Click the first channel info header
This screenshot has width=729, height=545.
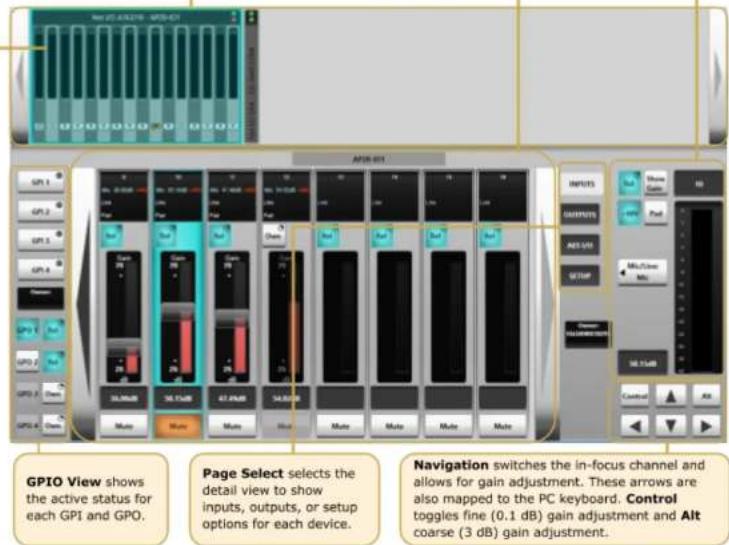tap(124, 196)
